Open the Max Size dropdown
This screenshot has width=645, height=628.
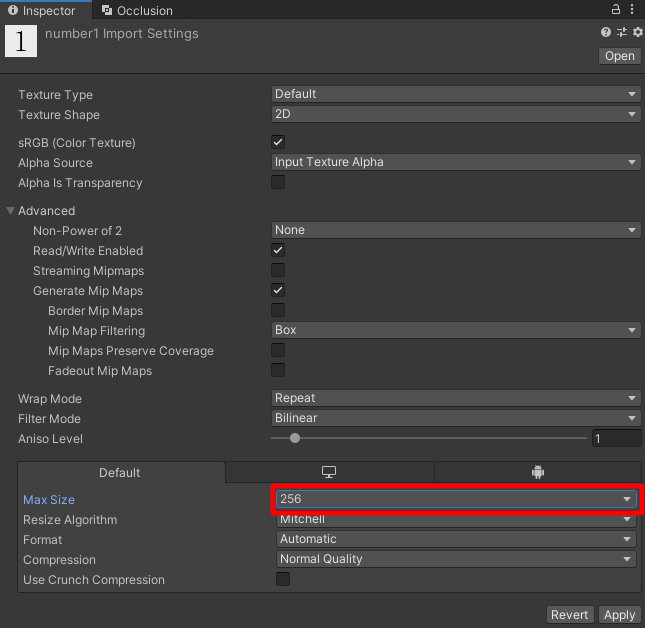(x=456, y=499)
